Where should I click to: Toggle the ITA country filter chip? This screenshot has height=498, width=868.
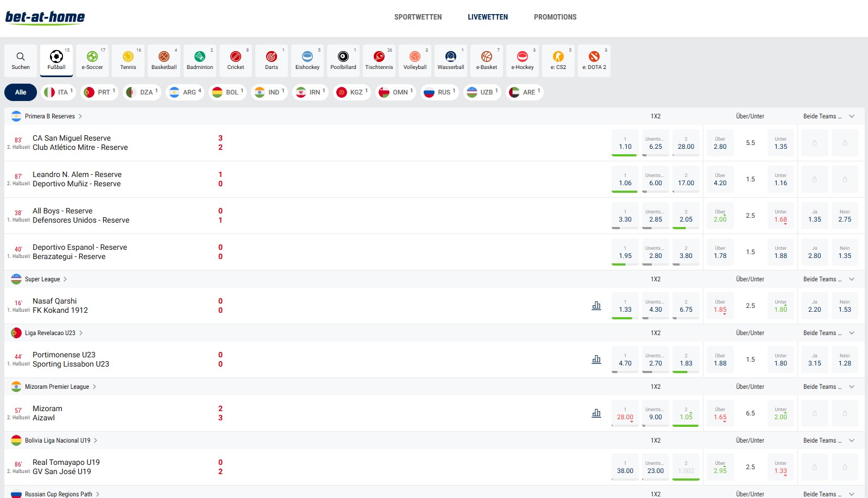click(x=59, y=92)
